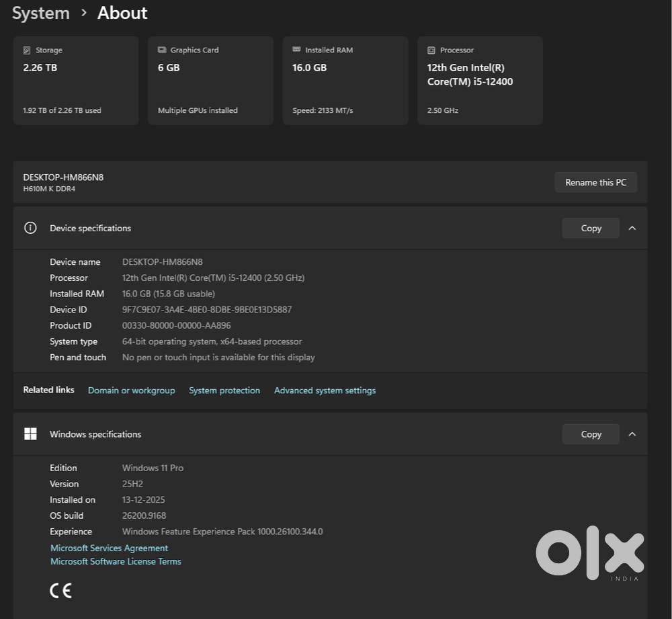
Task: Click the '64-bit operating system, x64-based processor' text
Action: pos(212,341)
